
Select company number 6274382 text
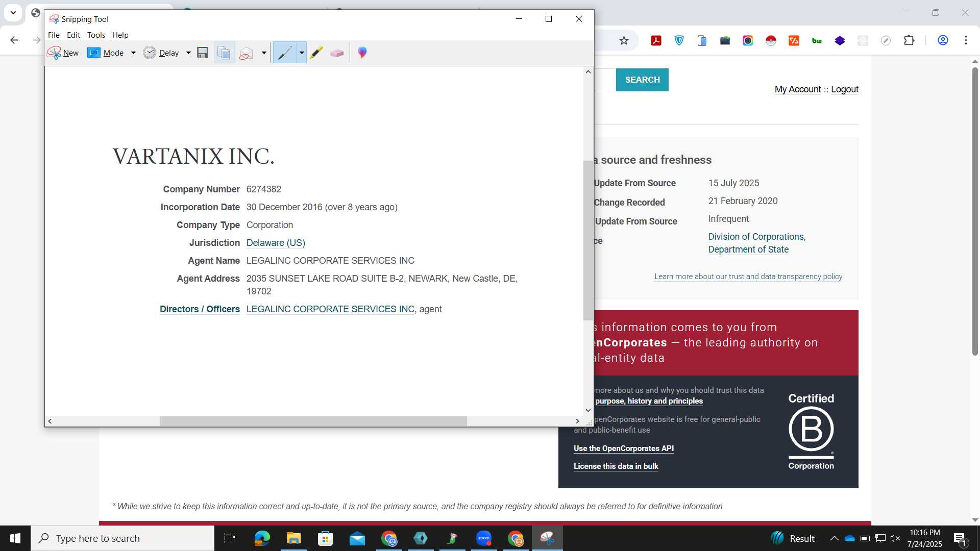264,189
